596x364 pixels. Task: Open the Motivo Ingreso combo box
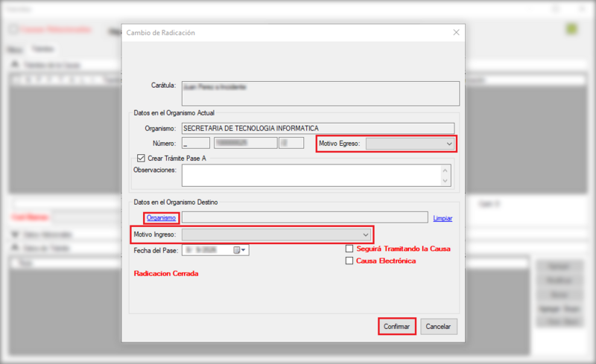(276, 234)
